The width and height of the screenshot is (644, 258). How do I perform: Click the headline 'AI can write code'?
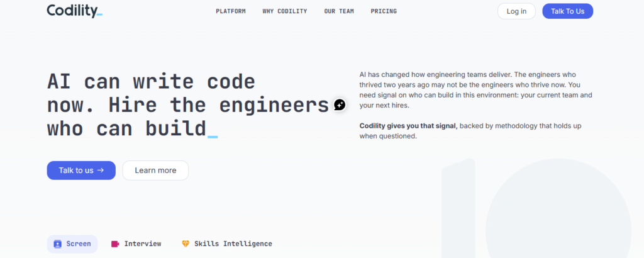(151, 82)
